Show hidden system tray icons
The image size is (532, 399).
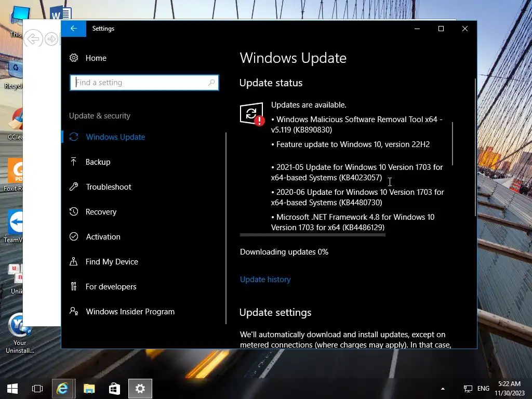tap(443, 389)
